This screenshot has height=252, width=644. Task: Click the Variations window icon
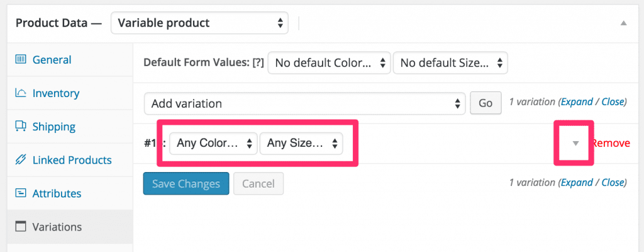point(21,226)
